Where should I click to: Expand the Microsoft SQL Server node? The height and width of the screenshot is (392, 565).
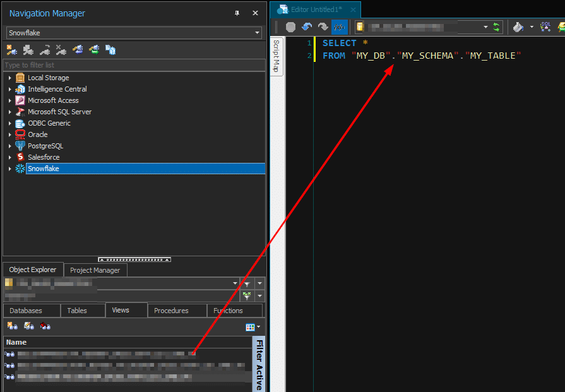tap(9, 112)
